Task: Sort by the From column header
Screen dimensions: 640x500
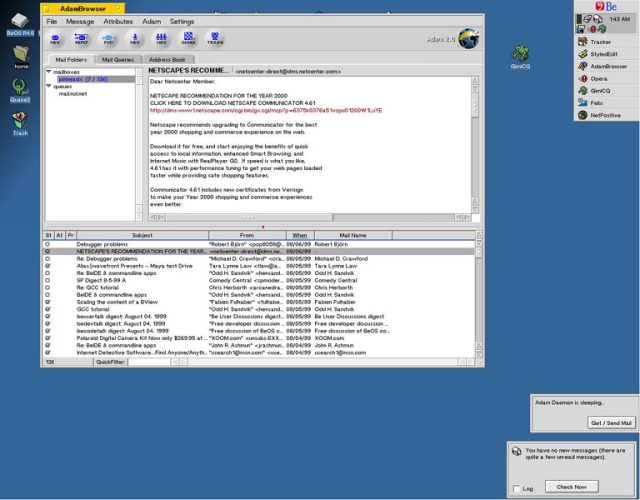Action: click(247, 235)
